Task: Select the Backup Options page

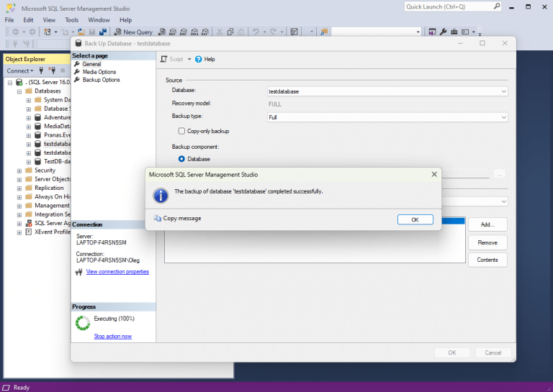Action: coord(102,80)
